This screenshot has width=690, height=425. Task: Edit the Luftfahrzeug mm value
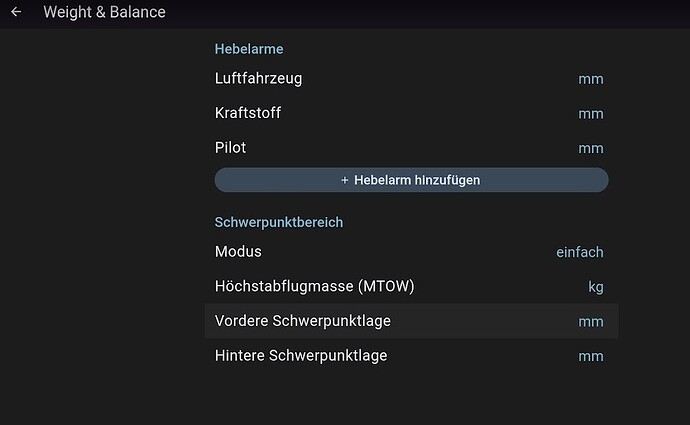click(590, 79)
